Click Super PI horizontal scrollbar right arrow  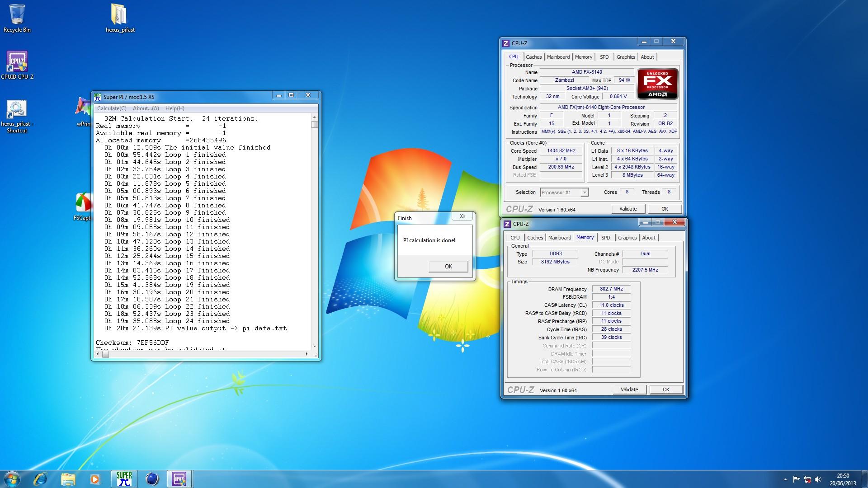point(307,354)
